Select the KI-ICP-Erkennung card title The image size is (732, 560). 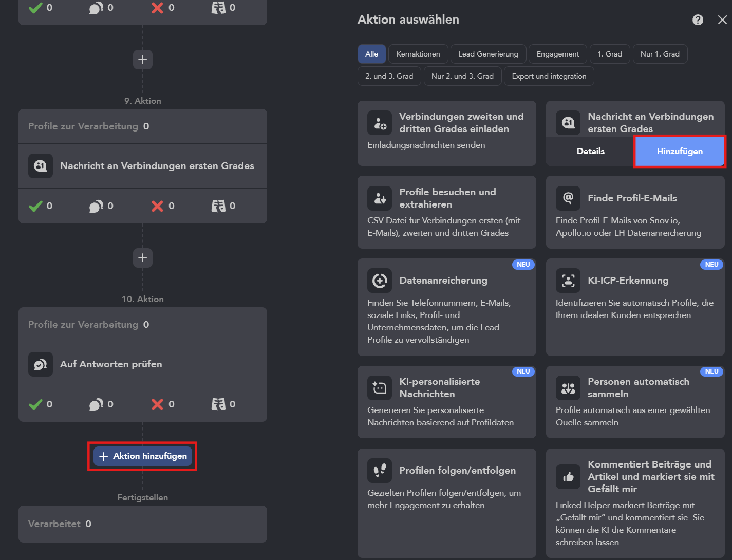[628, 281]
